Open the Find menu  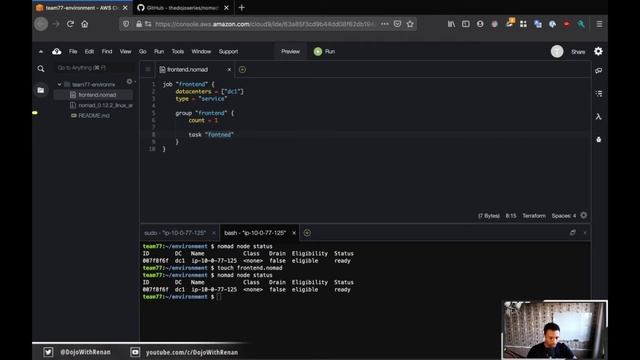pyautogui.click(x=107, y=51)
